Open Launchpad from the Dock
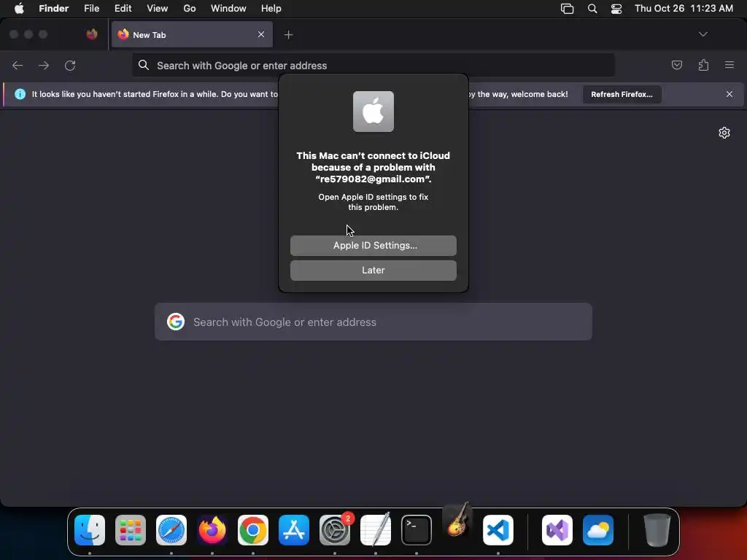 coord(131,530)
